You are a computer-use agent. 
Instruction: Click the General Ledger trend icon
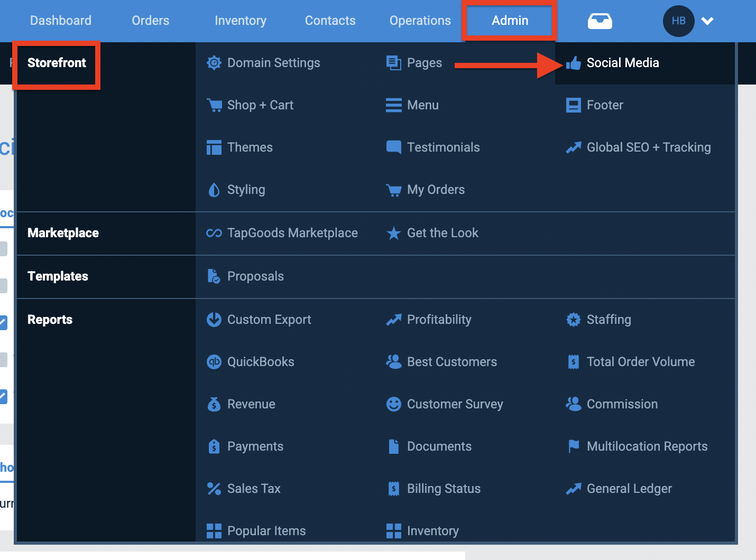coord(573,489)
